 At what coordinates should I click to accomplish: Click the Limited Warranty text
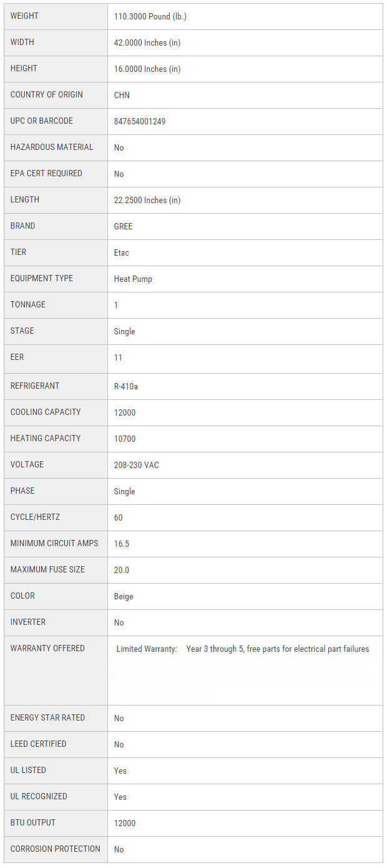[147, 649]
